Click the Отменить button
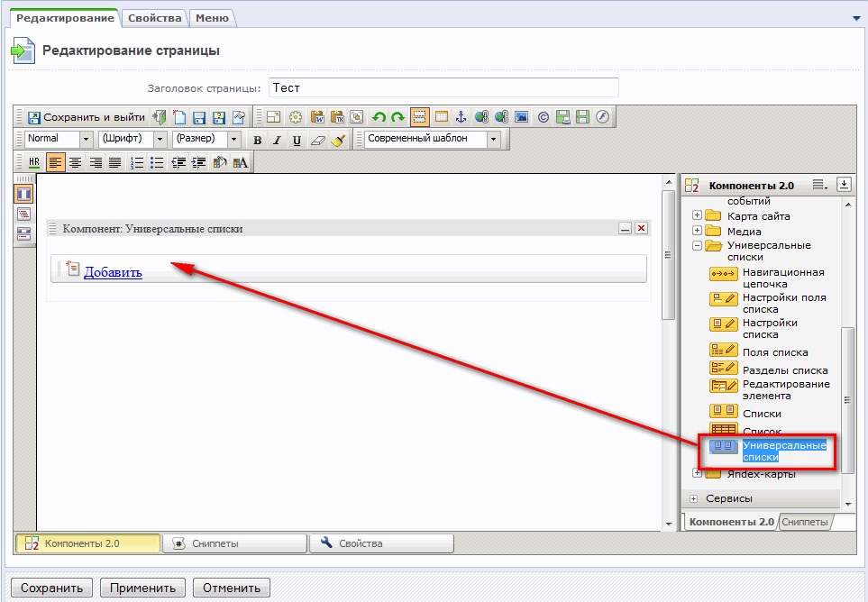This screenshot has height=602, width=868. pyautogui.click(x=232, y=588)
